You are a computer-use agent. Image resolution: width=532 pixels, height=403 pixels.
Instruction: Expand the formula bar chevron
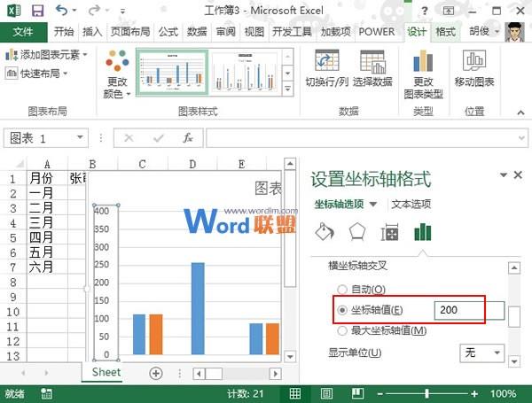point(521,138)
